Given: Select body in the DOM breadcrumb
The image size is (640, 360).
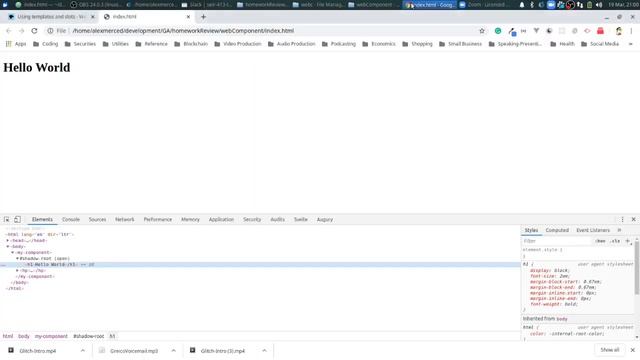Looking at the screenshot, I should pos(24,336).
